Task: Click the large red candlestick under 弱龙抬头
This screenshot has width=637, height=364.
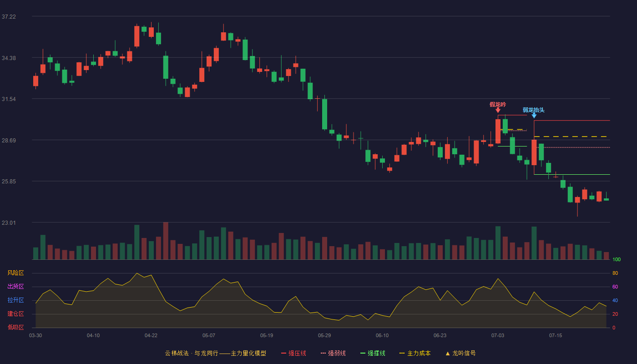Action: pos(534,152)
